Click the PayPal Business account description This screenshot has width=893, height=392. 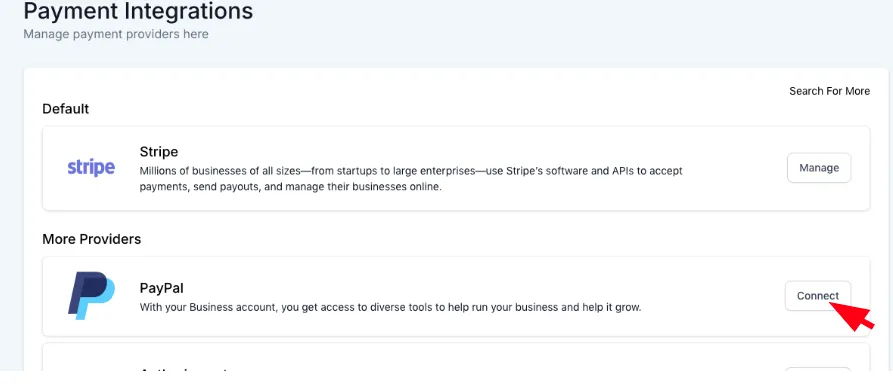[391, 308]
